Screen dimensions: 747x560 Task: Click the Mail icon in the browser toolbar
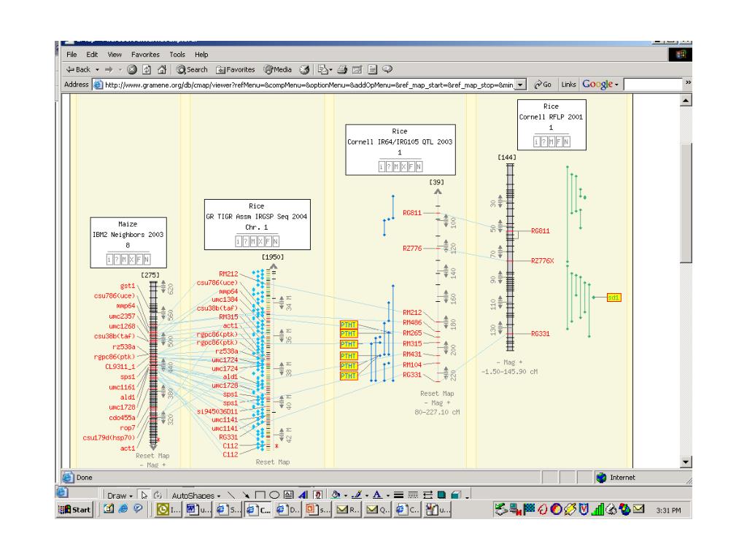coord(324,69)
